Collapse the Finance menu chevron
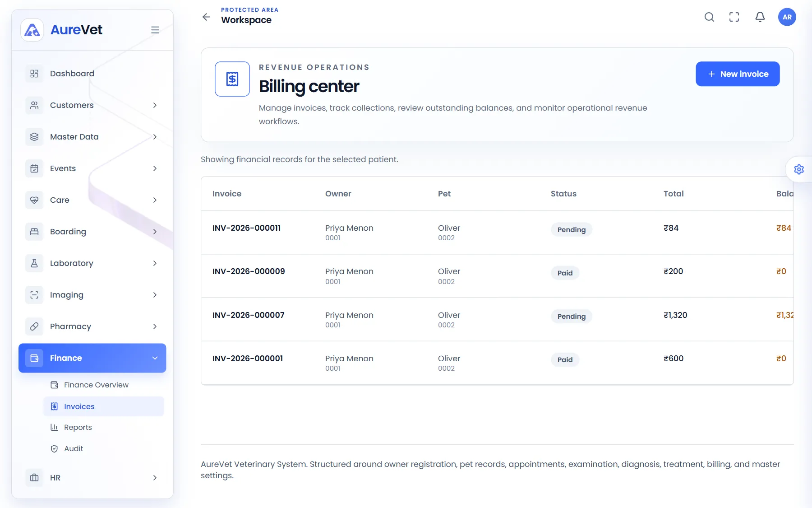Viewport: 812px width, 508px height. click(x=155, y=358)
